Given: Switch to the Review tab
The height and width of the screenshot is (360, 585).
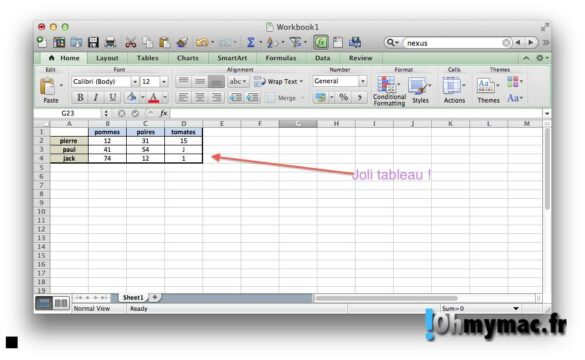Looking at the screenshot, I should pyautogui.click(x=360, y=58).
